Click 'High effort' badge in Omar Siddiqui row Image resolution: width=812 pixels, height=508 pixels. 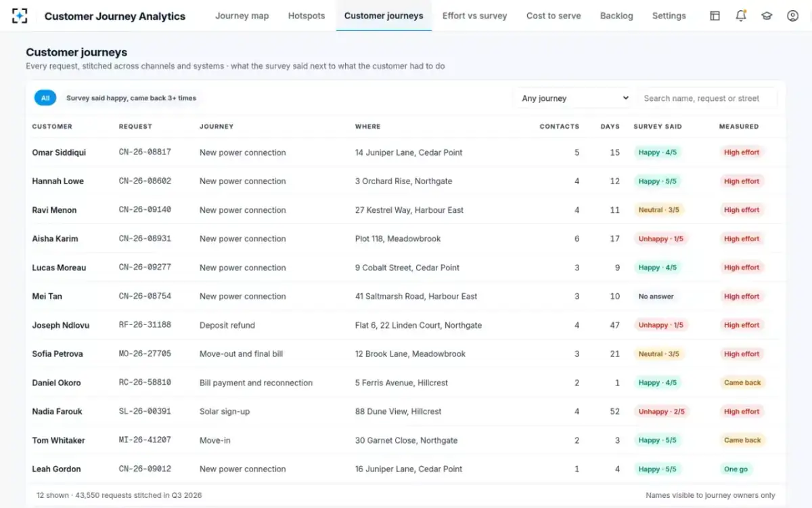click(742, 152)
